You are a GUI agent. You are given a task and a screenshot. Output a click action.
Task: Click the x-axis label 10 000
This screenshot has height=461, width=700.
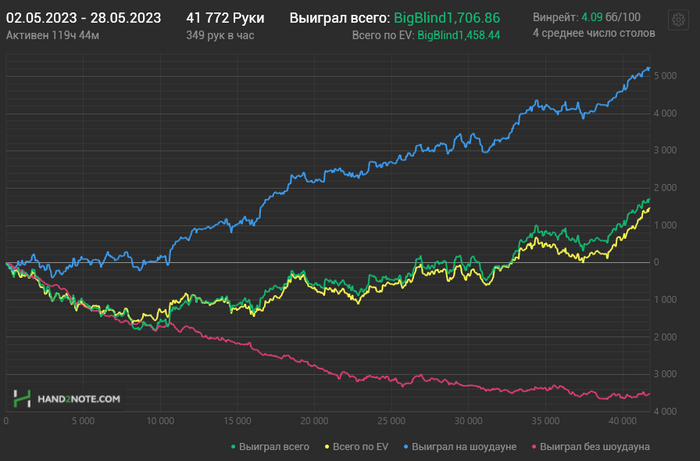(x=160, y=421)
